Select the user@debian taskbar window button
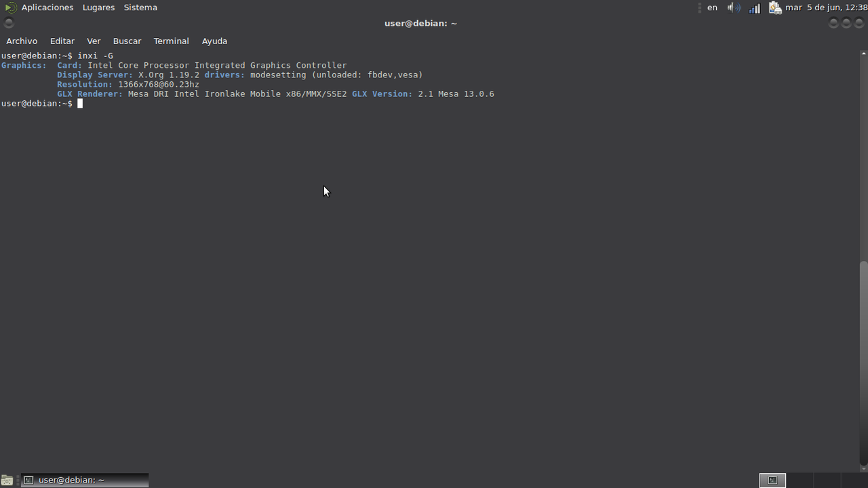This screenshot has width=868, height=488. click(x=85, y=480)
